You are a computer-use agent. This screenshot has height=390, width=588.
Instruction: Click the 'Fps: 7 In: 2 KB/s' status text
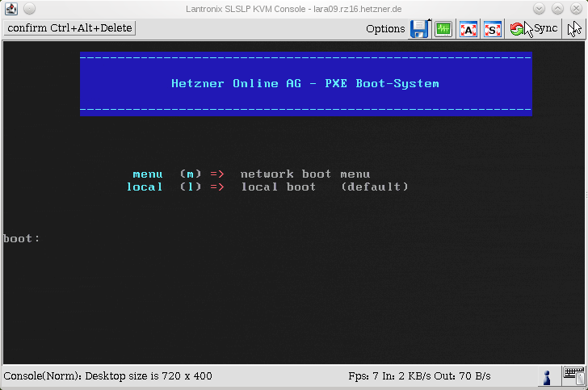click(389, 376)
